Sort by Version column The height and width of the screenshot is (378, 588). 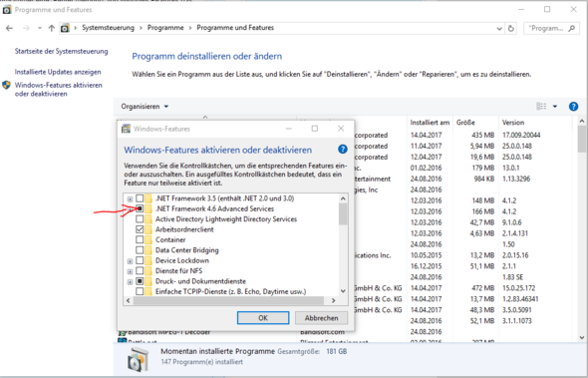[x=536, y=123]
